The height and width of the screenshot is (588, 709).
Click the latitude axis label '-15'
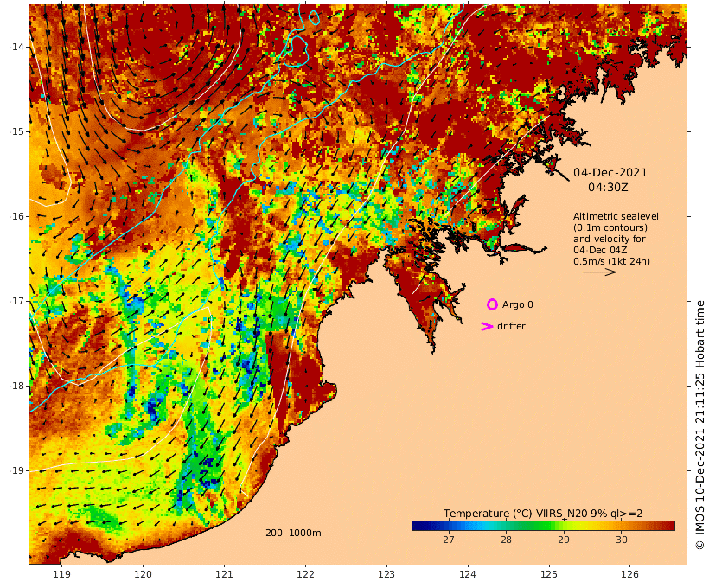[17, 132]
